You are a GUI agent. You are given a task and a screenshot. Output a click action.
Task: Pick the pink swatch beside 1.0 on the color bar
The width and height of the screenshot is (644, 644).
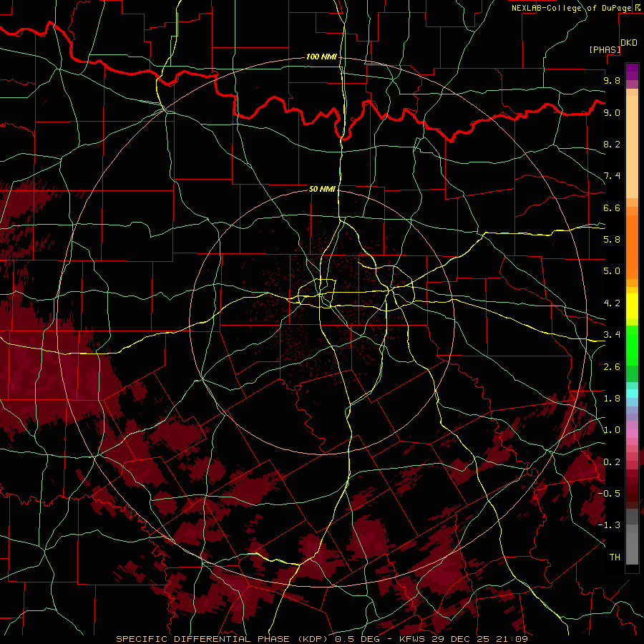point(632,433)
